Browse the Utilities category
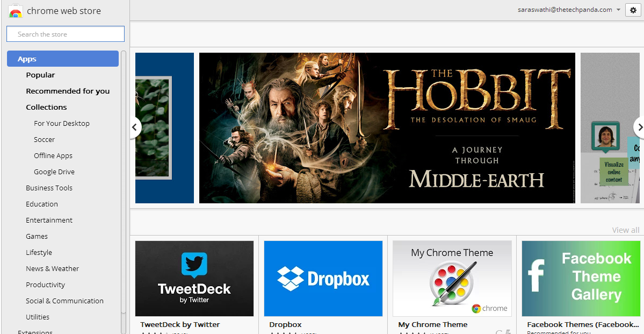The image size is (644, 334). (x=38, y=317)
